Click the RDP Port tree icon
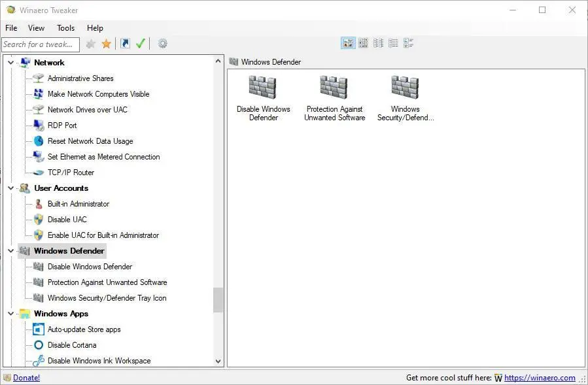Screen dimensions: 588x385 [x=38, y=126]
